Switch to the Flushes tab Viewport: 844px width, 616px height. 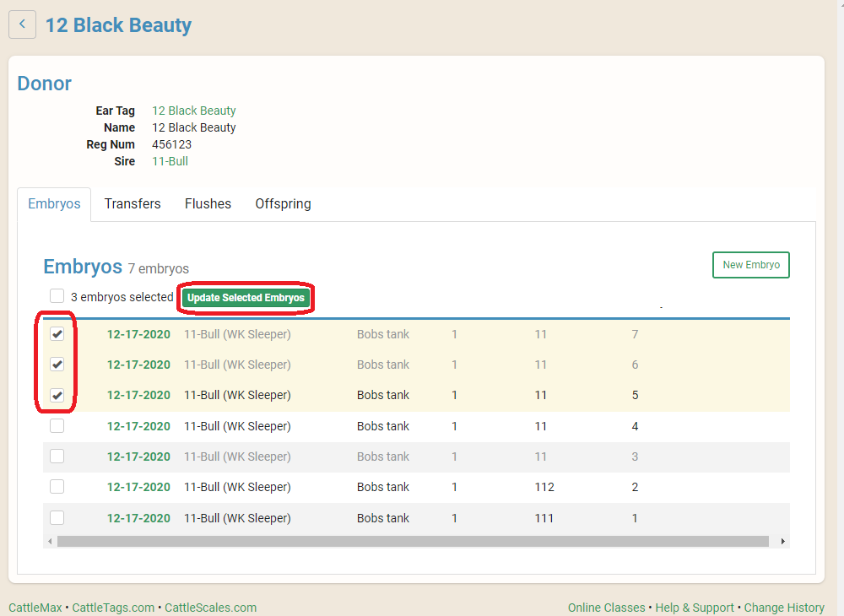208,204
